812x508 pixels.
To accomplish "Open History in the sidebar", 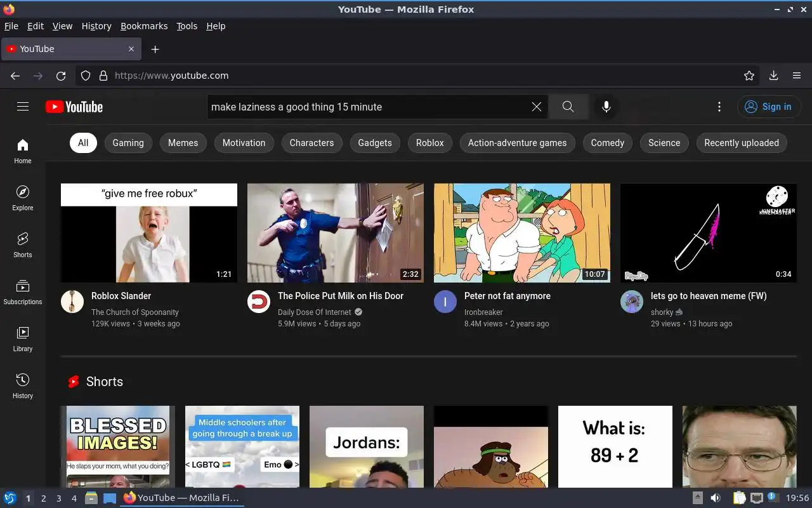I will [x=23, y=386].
